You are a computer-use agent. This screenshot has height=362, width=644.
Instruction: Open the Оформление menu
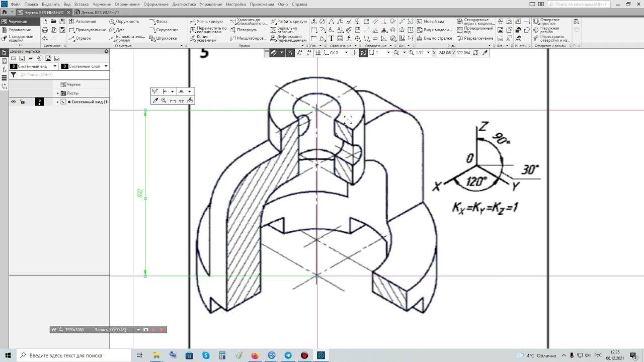[156, 4]
